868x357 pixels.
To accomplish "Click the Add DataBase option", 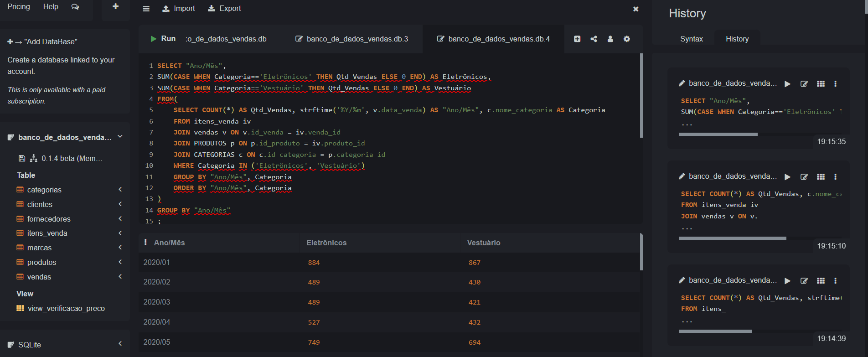I will (x=42, y=42).
